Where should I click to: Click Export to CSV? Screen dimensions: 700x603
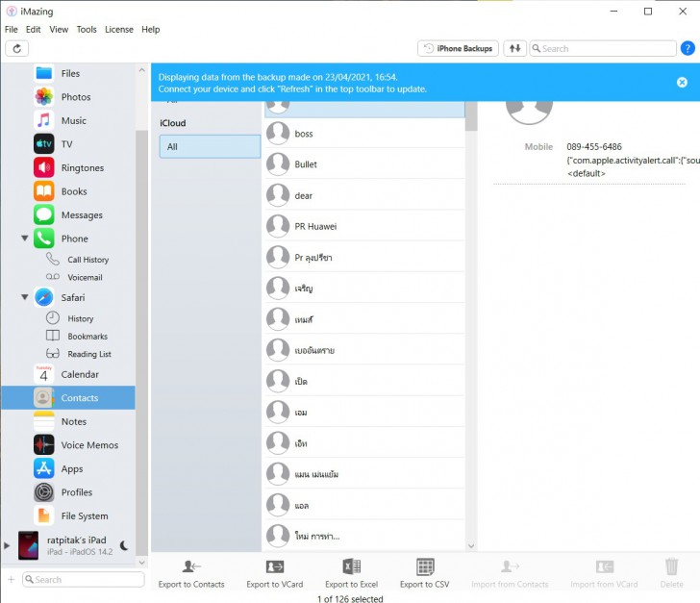point(425,573)
